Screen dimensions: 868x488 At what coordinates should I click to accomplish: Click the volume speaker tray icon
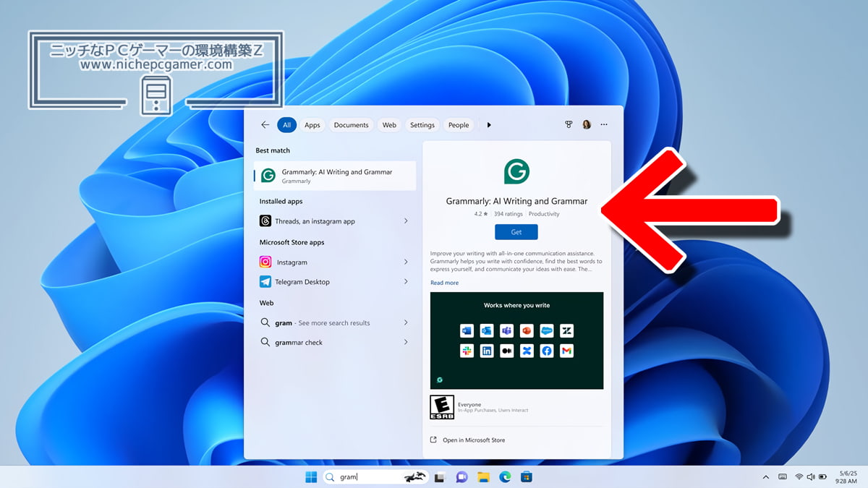click(x=811, y=477)
